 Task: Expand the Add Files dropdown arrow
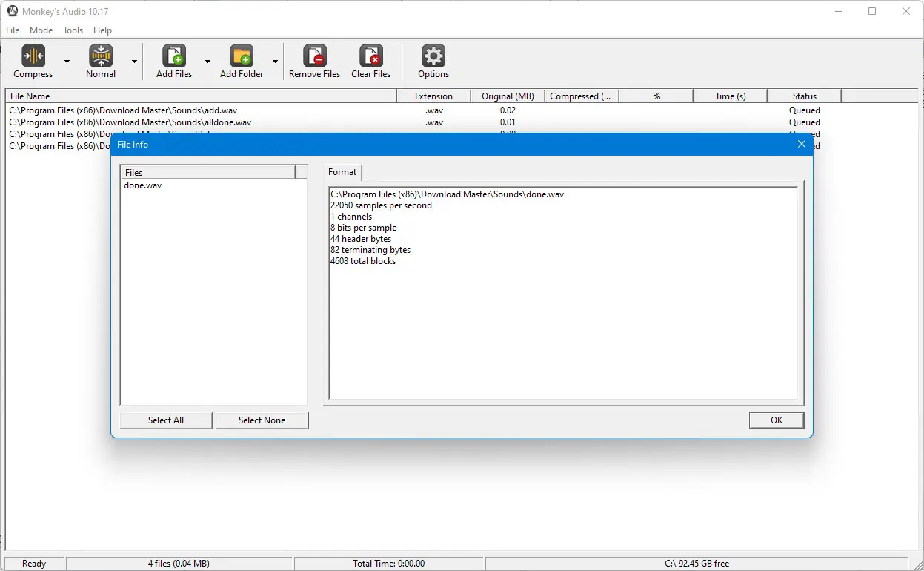tap(207, 62)
